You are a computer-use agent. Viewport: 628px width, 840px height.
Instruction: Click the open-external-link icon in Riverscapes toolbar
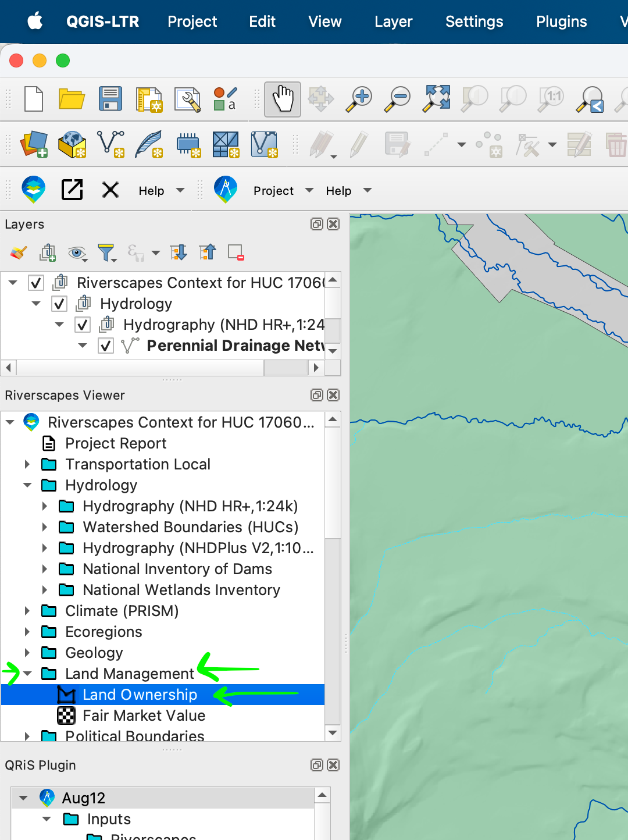tap(72, 190)
